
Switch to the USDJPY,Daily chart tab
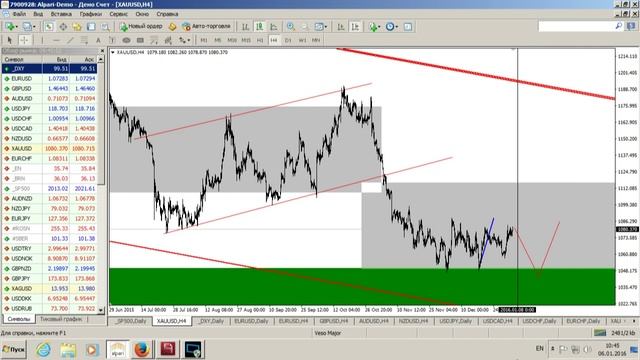click(x=455, y=321)
